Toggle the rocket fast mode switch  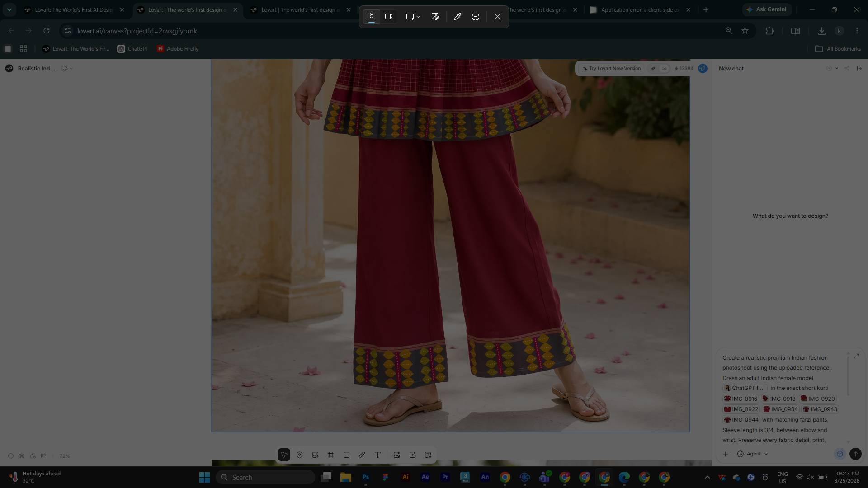pos(652,69)
